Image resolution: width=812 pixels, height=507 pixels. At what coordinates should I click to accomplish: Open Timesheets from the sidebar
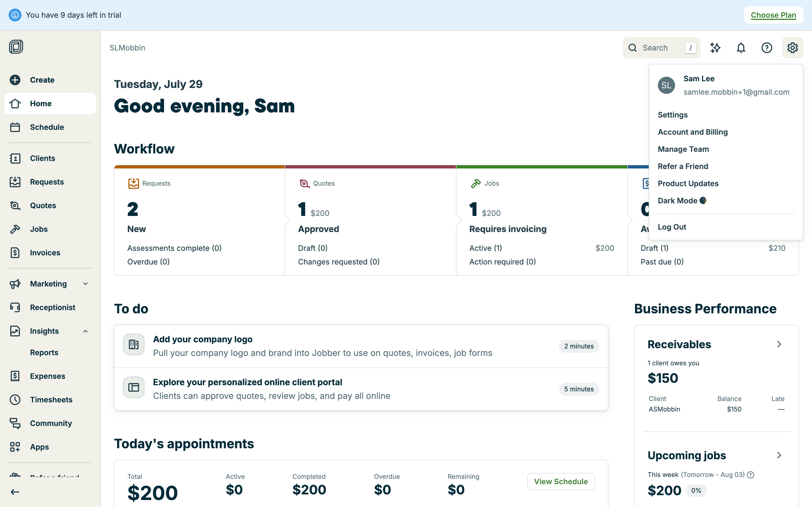tap(51, 399)
